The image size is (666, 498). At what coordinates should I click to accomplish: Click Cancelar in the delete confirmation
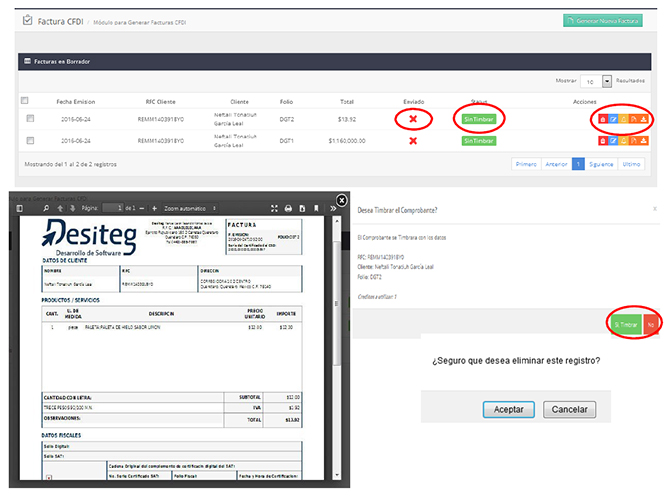click(569, 410)
